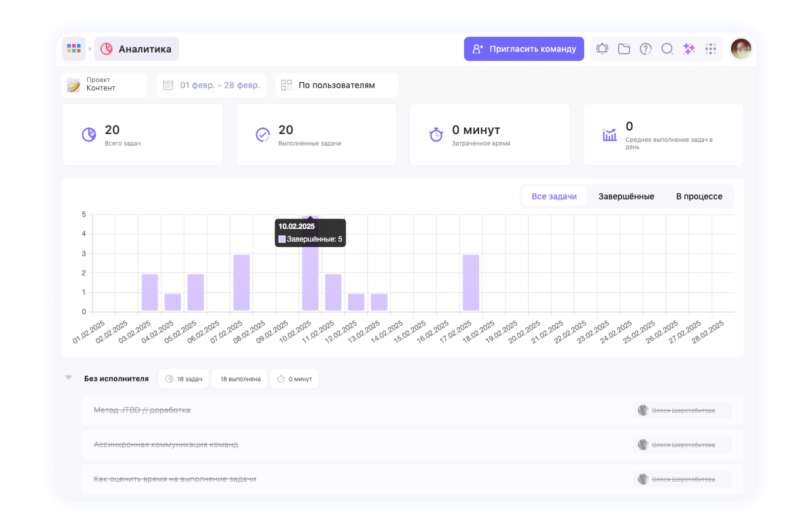This screenshot has width=812, height=531.
Task: Open the Проект Контент selector
Action: 104,85
